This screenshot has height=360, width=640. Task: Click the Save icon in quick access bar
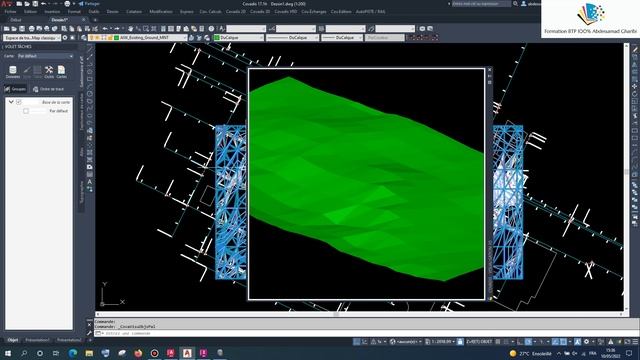point(35,4)
